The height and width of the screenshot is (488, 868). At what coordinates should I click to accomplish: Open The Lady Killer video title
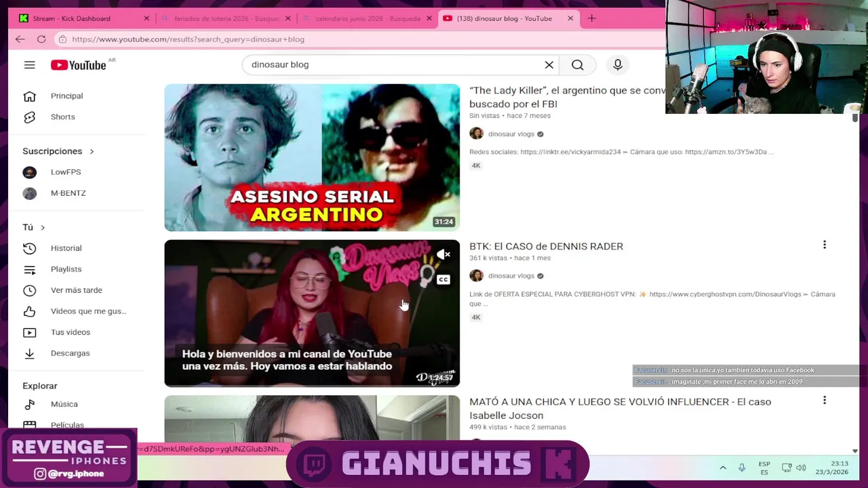pos(567,97)
